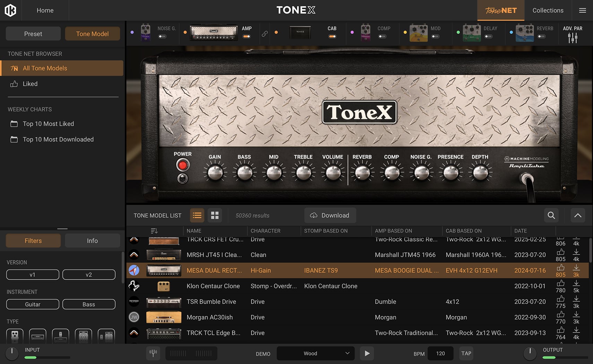Like the Klon Centaur Clone tone model

click(x=560, y=283)
